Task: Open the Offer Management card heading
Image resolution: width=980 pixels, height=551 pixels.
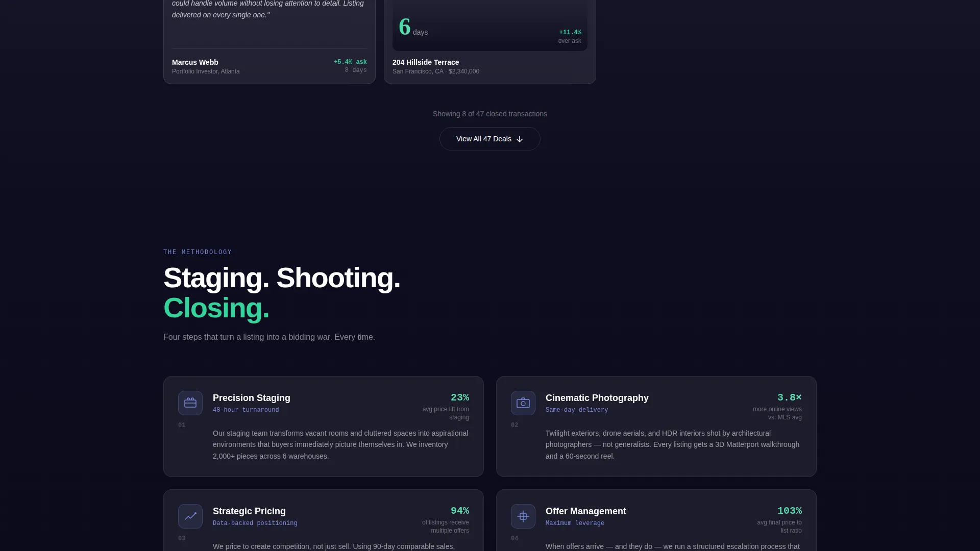Action: [586, 511]
